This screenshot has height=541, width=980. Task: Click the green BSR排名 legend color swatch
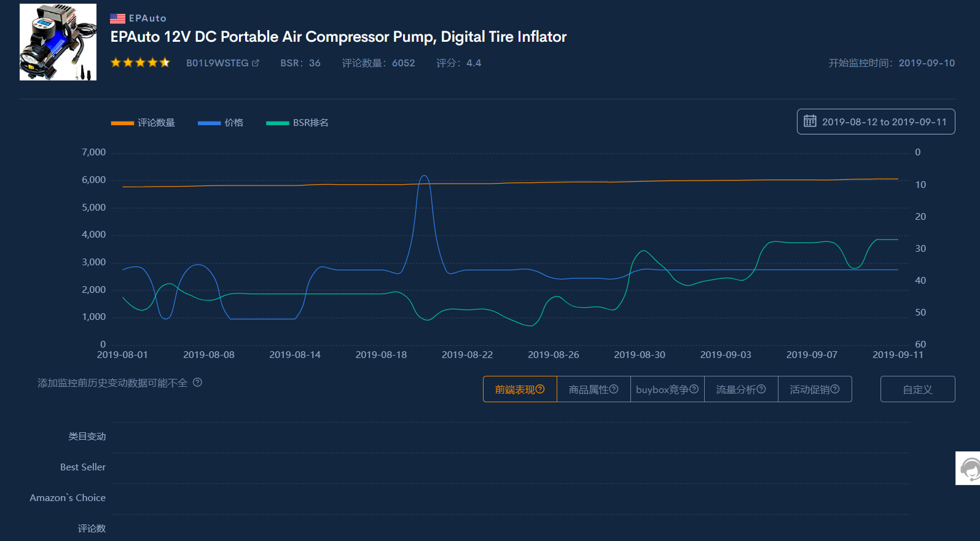[278, 123]
